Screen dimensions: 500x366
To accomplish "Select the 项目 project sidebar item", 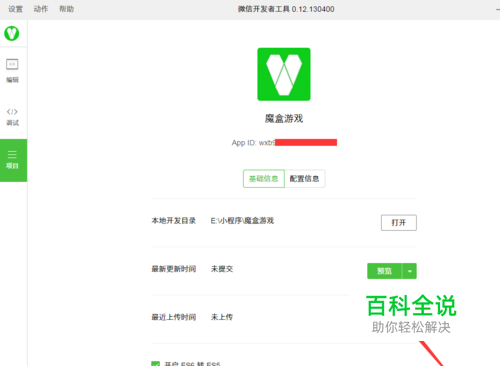I will click(x=13, y=160).
